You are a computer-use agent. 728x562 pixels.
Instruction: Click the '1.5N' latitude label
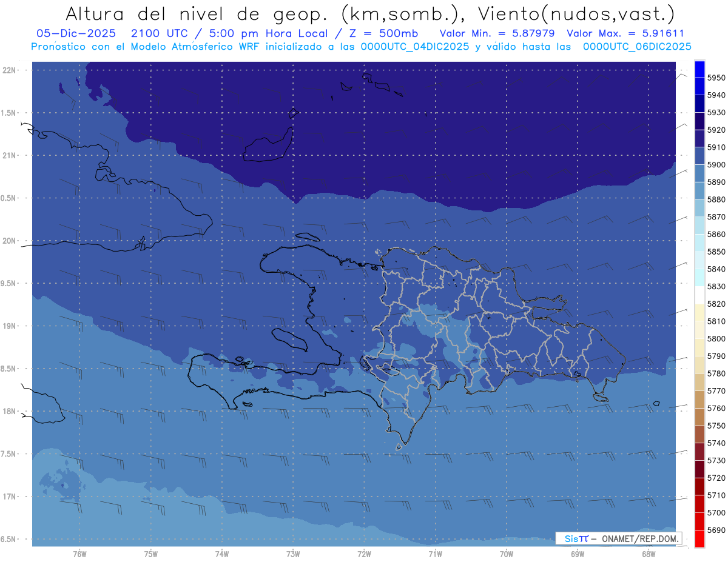click(8, 113)
